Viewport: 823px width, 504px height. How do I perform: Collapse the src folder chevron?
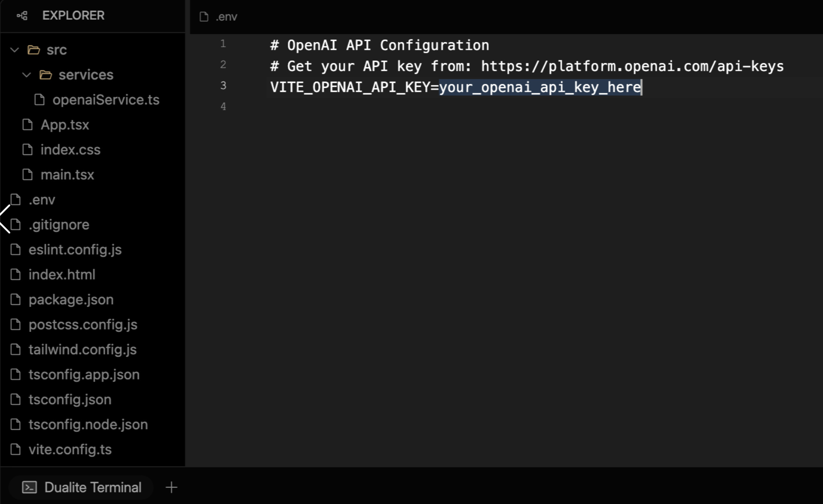(x=15, y=50)
